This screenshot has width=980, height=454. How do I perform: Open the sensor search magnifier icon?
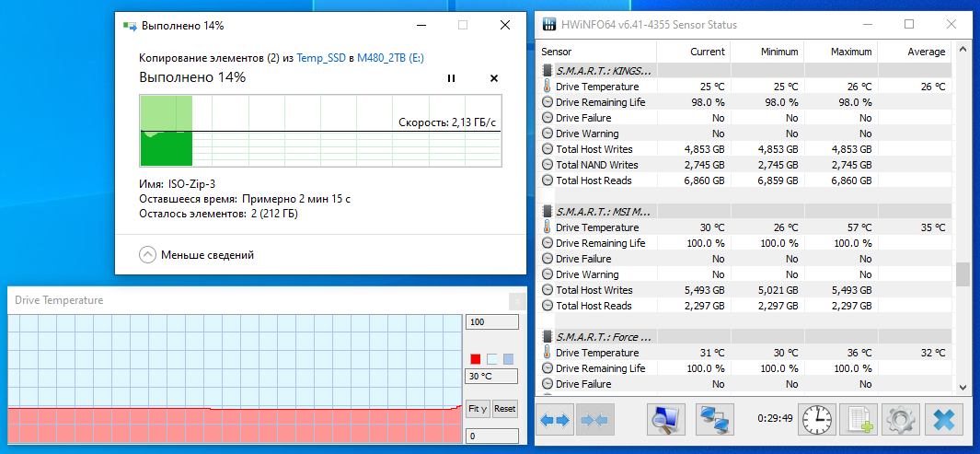[665, 420]
